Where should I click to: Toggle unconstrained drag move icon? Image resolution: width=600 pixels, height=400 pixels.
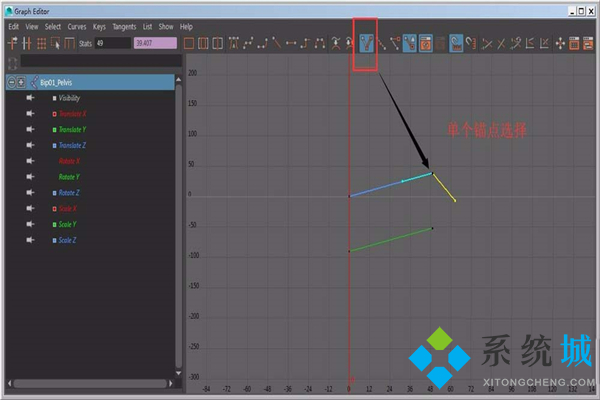coord(560,43)
